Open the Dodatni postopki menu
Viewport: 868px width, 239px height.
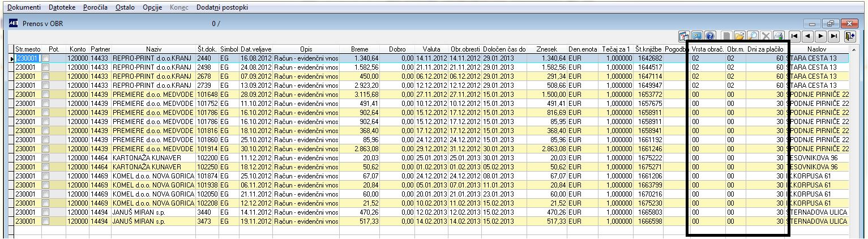point(222,8)
